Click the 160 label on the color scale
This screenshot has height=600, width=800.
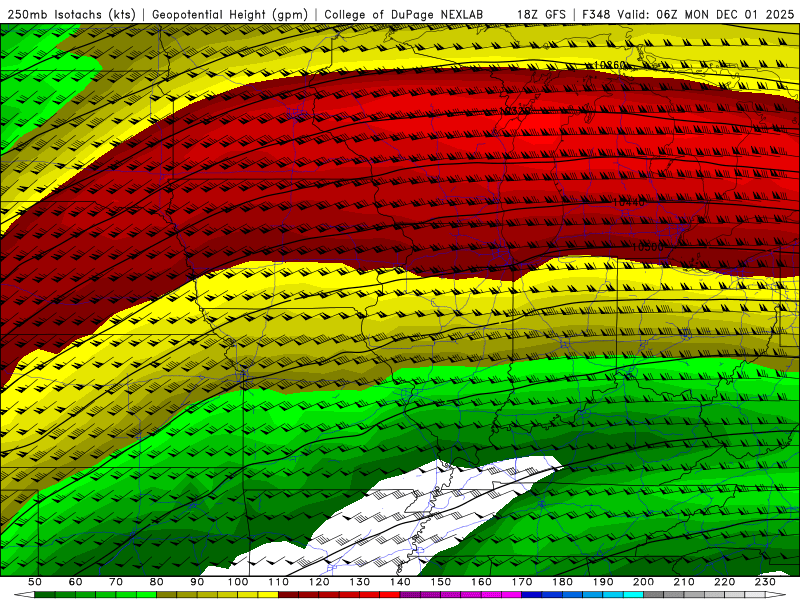coord(481,582)
